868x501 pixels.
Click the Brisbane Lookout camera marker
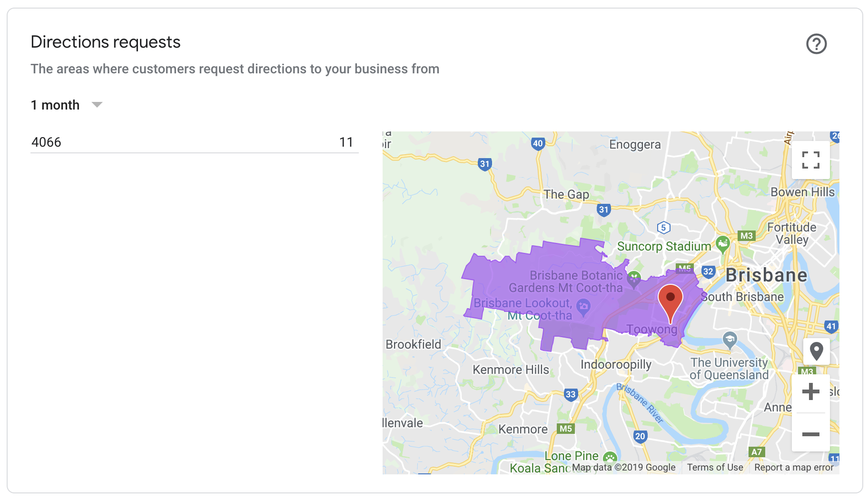[583, 307]
